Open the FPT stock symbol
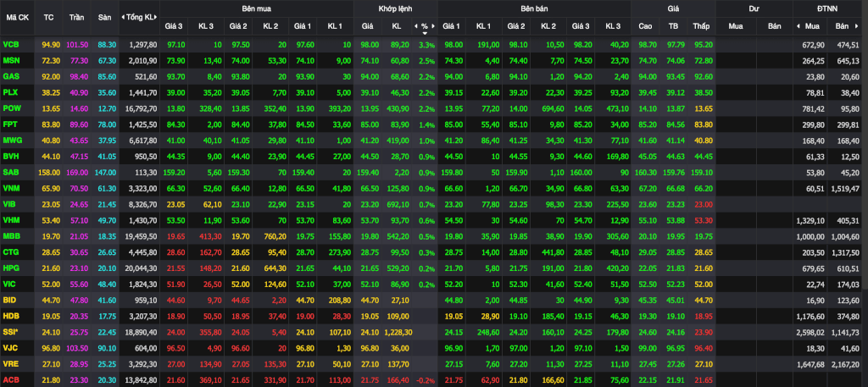Image resolution: width=868 pixels, height=387 pixels. coord(10,124)
